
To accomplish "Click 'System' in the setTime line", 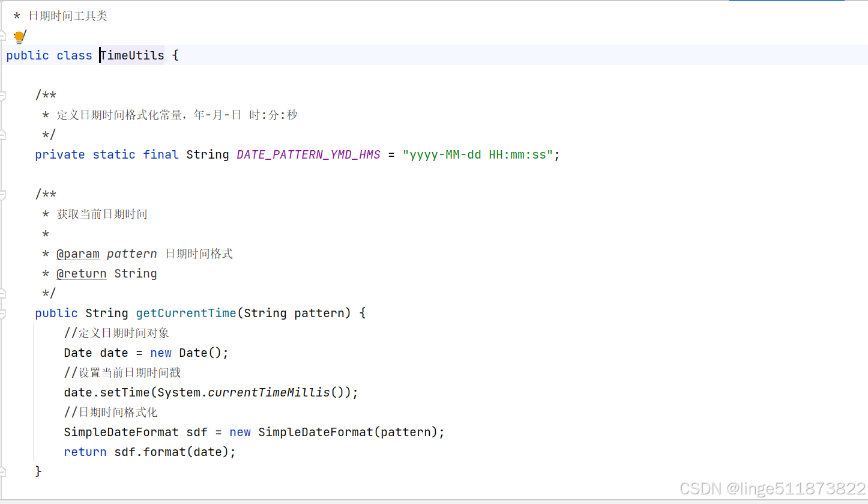I will tap(179, 392).
